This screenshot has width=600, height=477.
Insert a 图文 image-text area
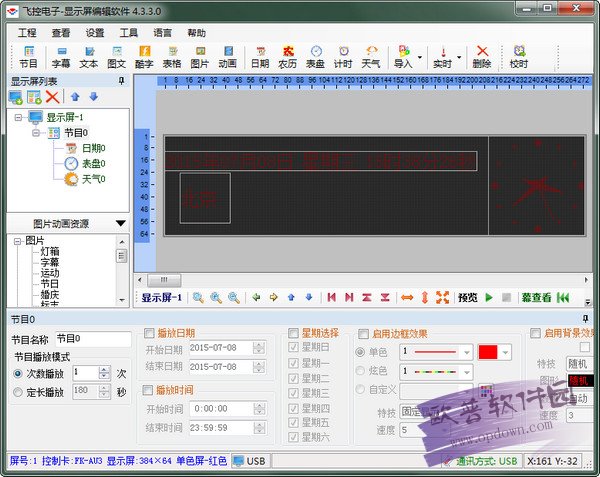(x=117, y=57)
